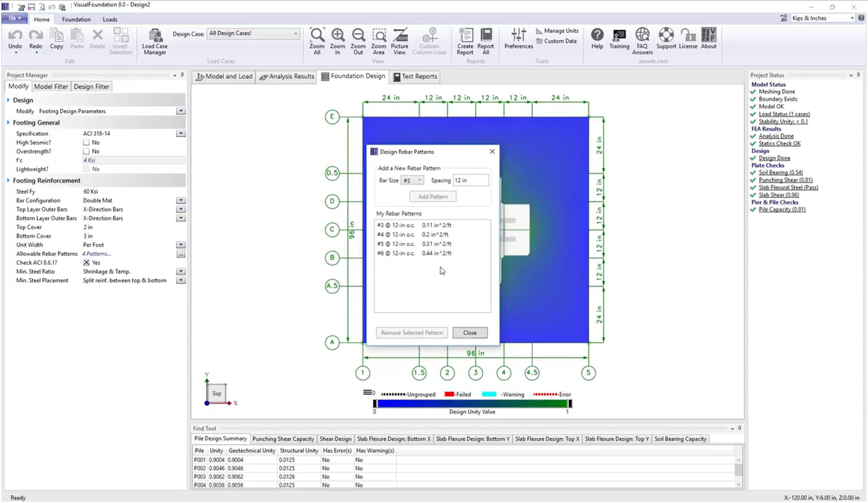Toggle the Overstrength checkbox
This screenshot has width=868, height=503.
(x=86, y=151)
